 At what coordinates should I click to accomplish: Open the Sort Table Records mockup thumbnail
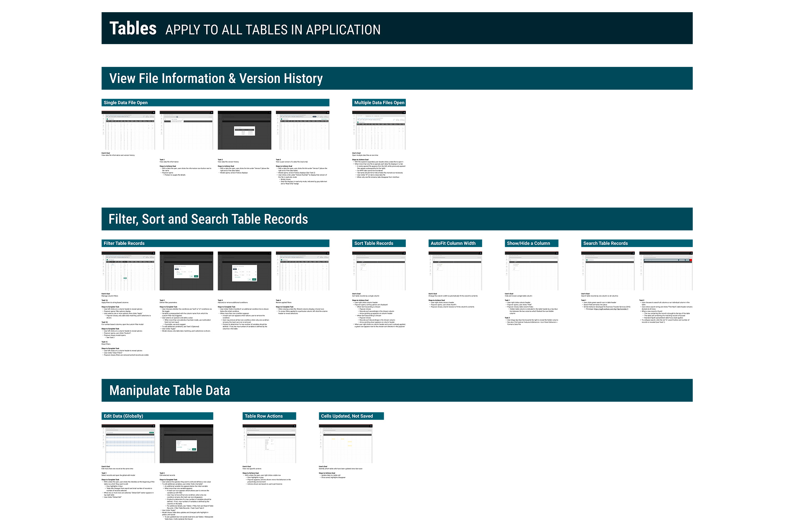[379, 271]
